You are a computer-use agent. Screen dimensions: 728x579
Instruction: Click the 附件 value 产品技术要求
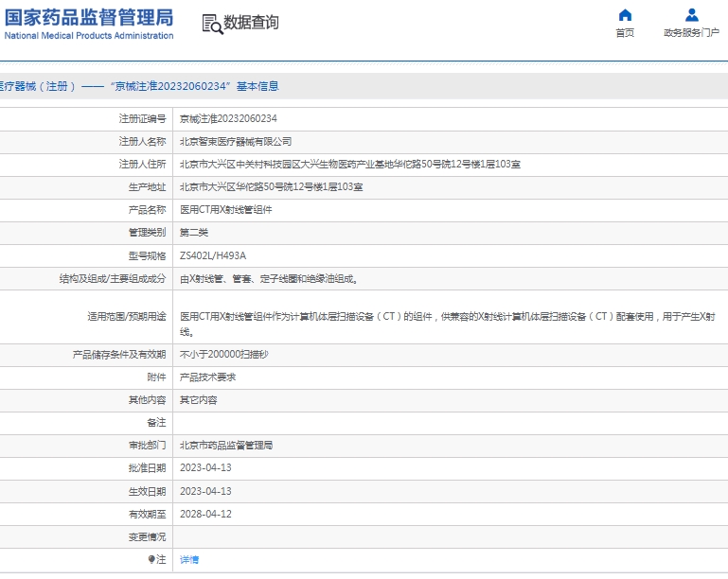pyautogui.click(x=207, y=377)
